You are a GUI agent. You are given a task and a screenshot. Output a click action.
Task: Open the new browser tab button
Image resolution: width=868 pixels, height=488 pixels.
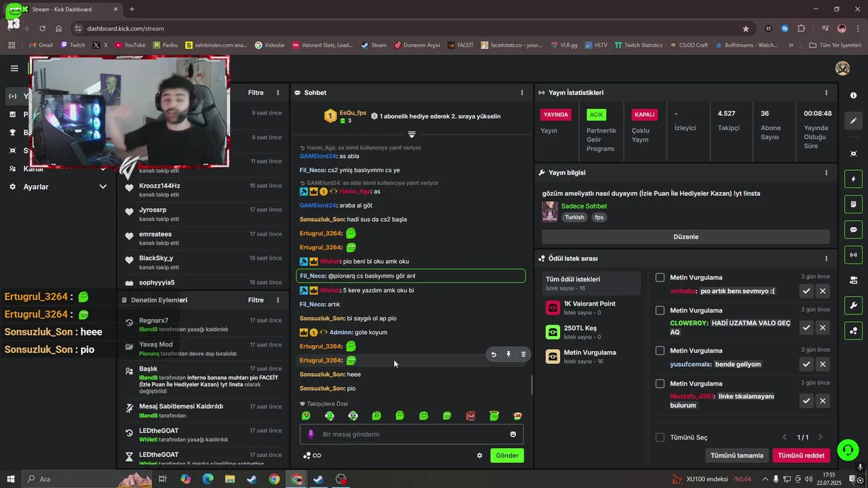click(132, 9)
